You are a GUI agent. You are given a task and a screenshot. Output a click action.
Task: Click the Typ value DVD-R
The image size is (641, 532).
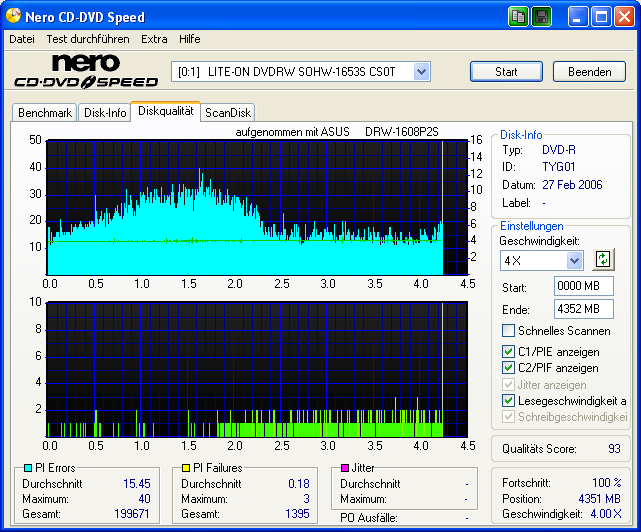pos(559,150)
